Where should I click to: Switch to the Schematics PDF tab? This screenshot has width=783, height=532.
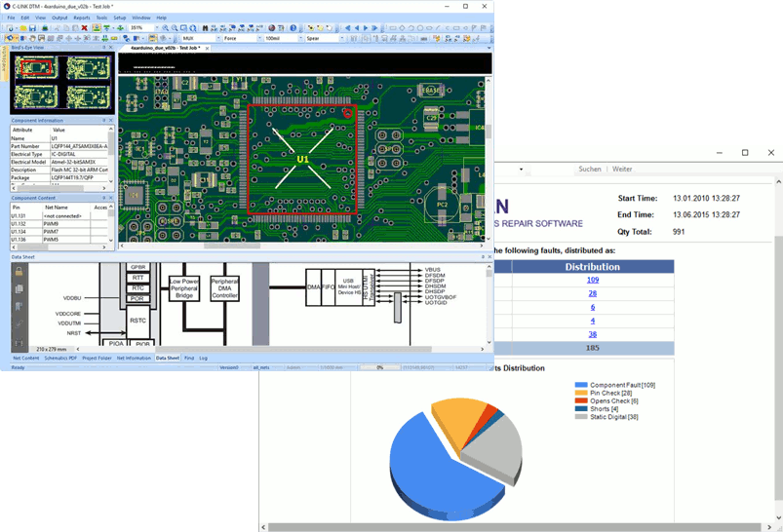tap(60, 358)
